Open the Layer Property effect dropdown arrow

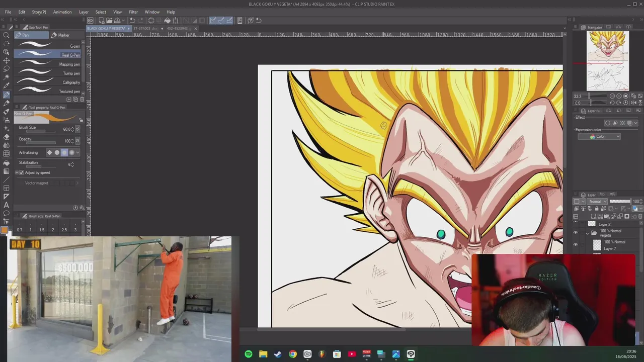coord(636,123)
